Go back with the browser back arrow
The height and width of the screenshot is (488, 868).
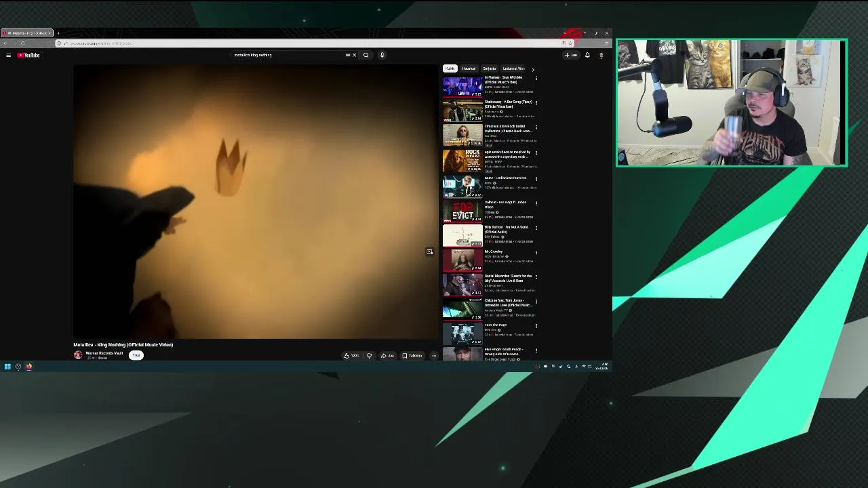pyautogui.click(x=5, y=43)
